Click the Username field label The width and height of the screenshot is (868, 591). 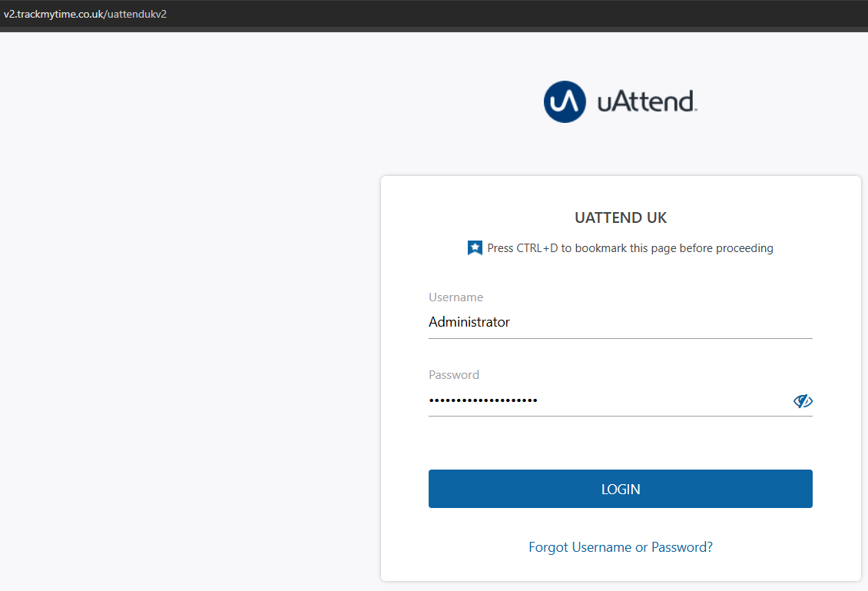[456, 297]
